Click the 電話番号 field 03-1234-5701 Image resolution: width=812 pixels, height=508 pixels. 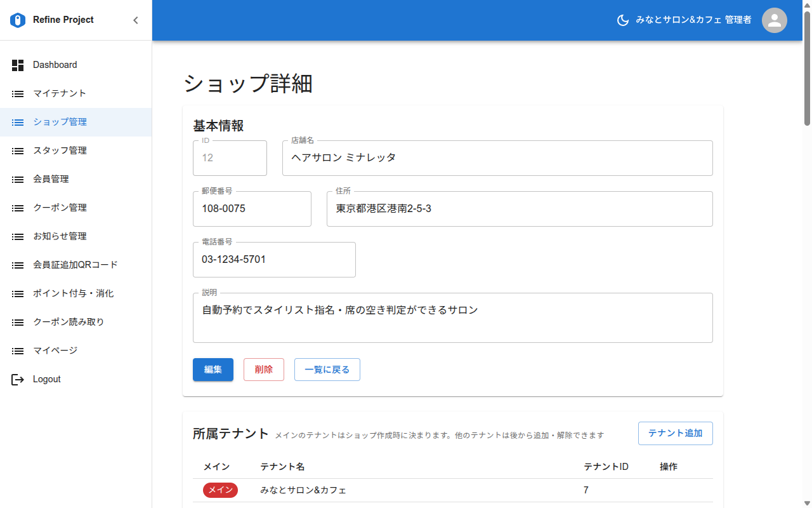click(x=274, y=259)
